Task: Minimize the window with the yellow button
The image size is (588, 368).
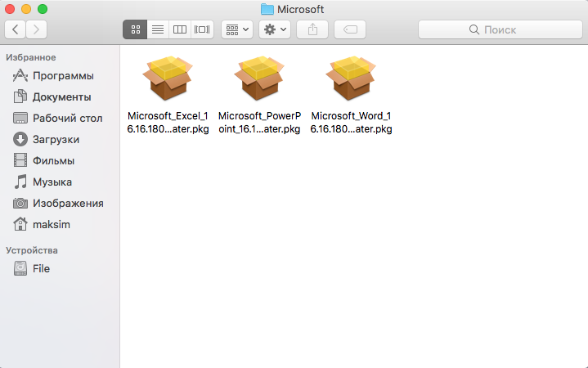Action: coord(26,9)
